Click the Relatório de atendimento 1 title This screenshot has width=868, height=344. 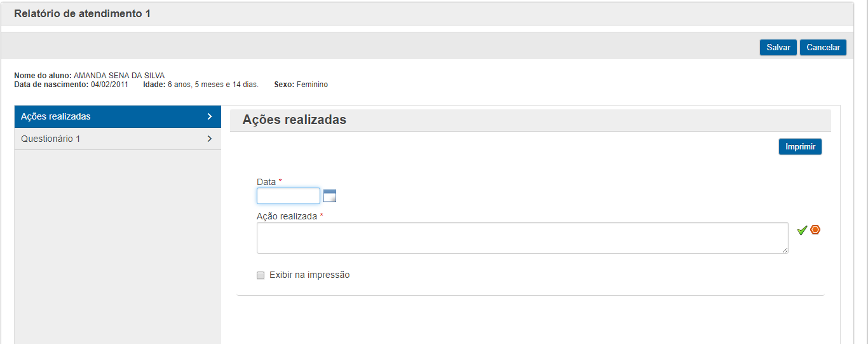pyautogui.click(x=83, y=13)
